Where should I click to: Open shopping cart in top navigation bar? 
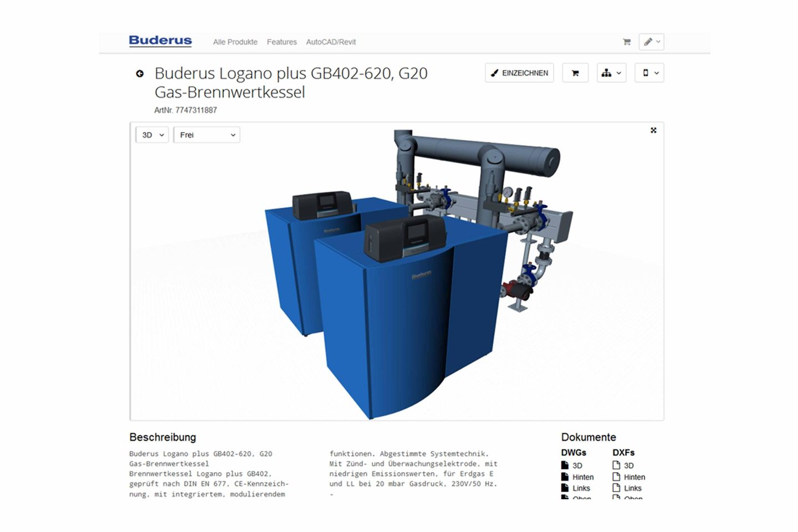[627, 42]
